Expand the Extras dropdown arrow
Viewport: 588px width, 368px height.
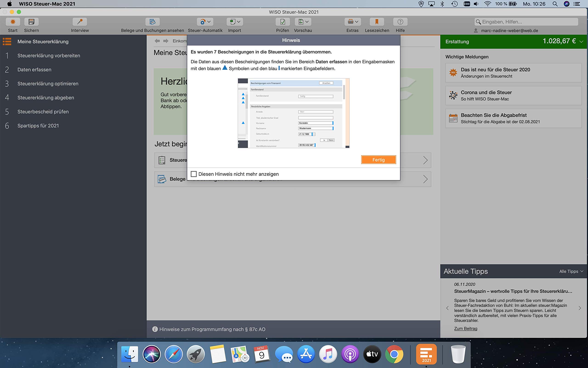[x=357, y=22]
